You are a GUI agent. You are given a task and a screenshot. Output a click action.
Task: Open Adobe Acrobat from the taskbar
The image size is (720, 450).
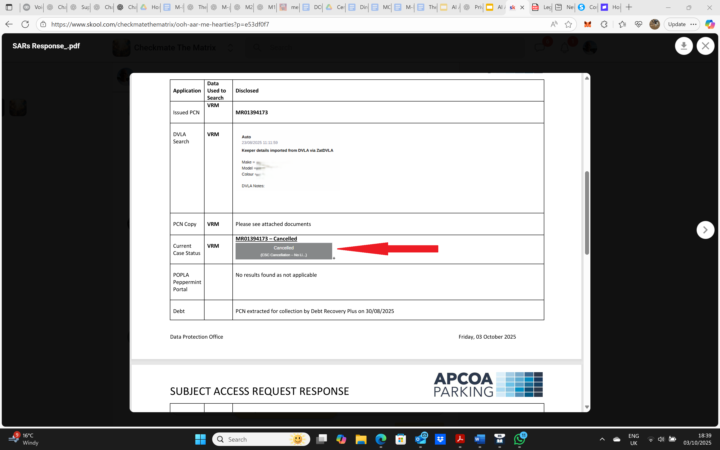[x=460, y=439]
